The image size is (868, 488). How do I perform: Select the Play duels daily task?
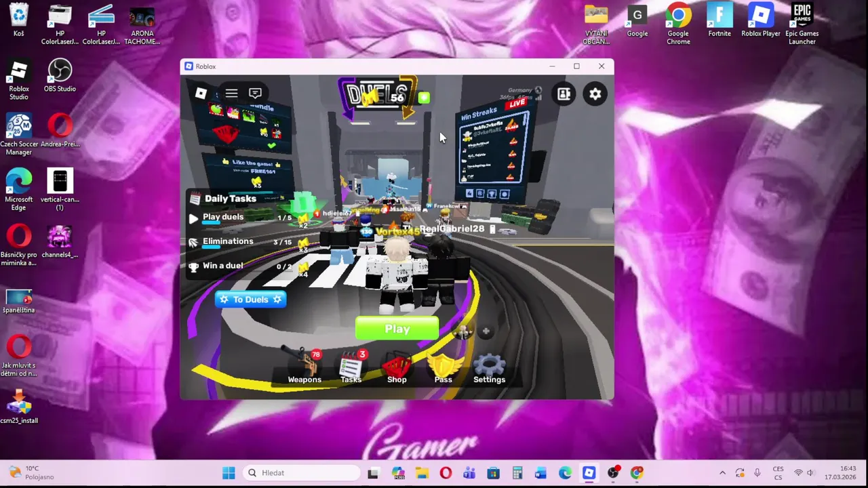coord(248,218)
